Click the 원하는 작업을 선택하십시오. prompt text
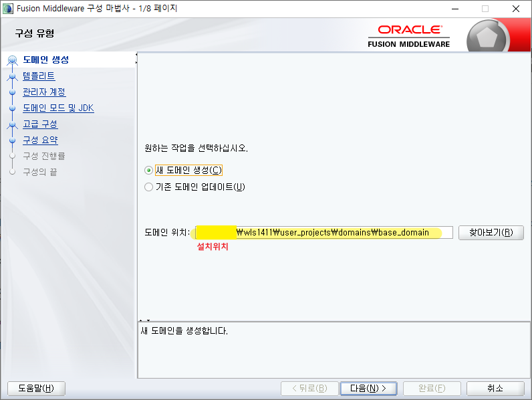This screenshot has width=532, height=400. click(196, 148)
